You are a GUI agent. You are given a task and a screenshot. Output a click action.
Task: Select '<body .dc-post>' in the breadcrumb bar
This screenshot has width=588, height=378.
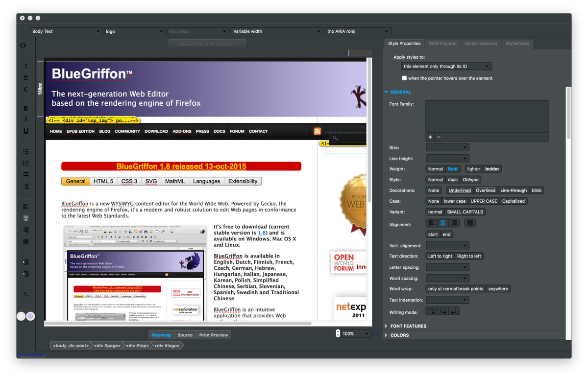point(71,346)
